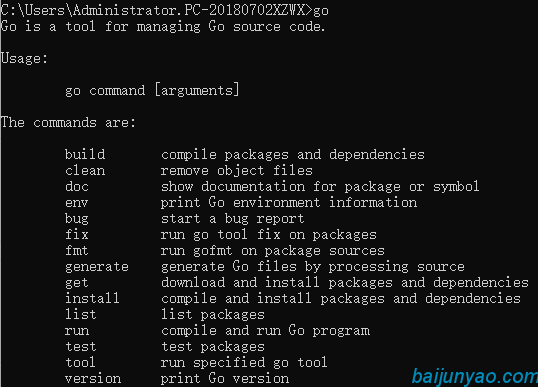Click the 'test' command name

click(81, 347)
